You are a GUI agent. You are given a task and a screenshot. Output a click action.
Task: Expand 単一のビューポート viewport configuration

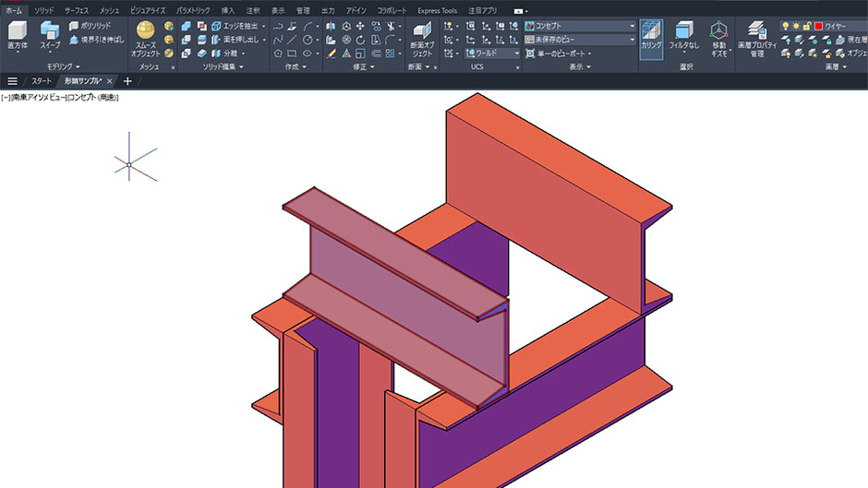coord(559,54)
